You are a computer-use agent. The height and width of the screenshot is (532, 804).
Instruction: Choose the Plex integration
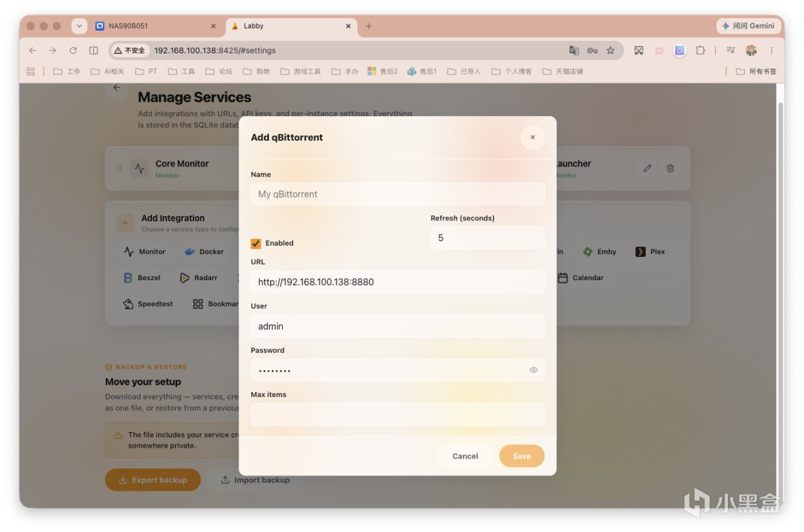coord(650,252)
